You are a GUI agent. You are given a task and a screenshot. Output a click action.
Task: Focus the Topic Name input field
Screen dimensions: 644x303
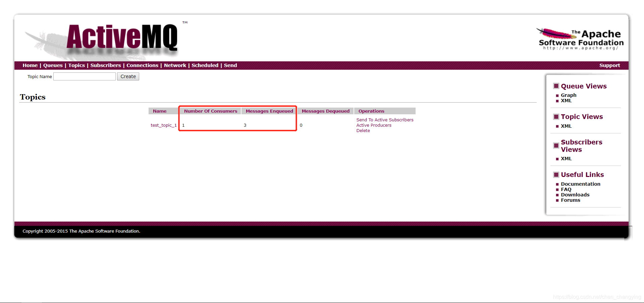(85, 76)
